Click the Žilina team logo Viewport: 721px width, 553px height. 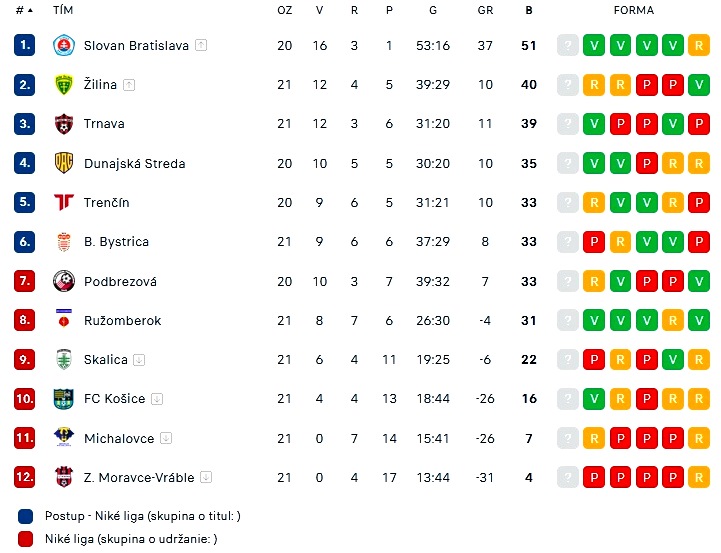(x=64, y=85)
